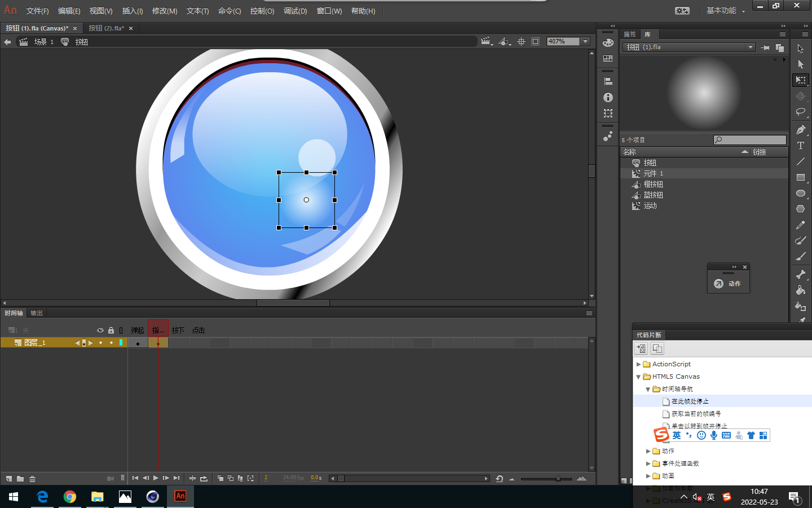The width and height of the screenshot is (812, 508).
Task: Activate the Paint Bucket tool
Action: coord(800,290)
